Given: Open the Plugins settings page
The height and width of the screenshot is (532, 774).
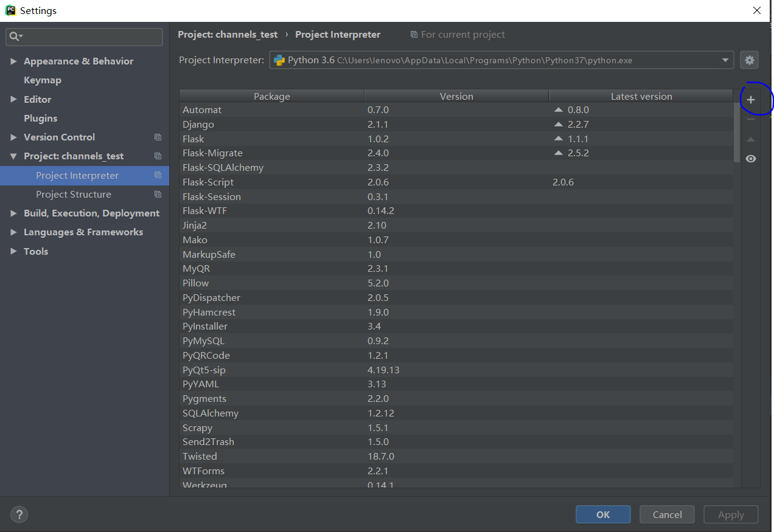Looking at the screenshot, I should point(40,118).
